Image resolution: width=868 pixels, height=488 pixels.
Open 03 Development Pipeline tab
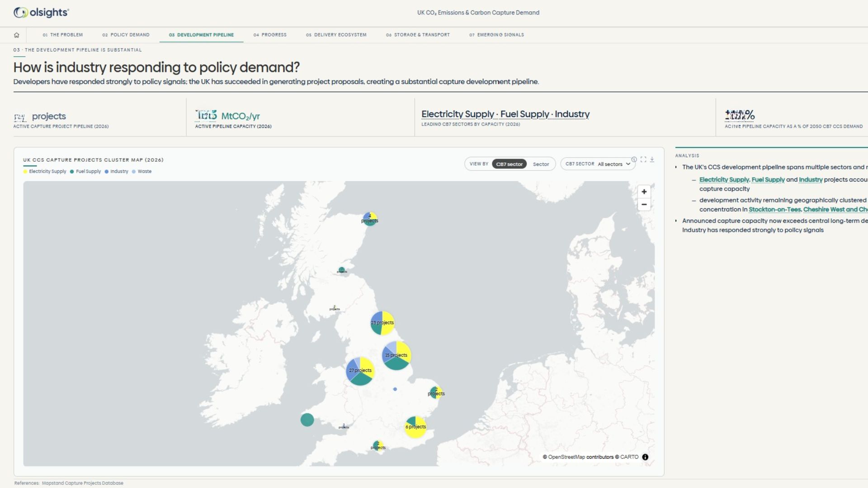point(201,35)
